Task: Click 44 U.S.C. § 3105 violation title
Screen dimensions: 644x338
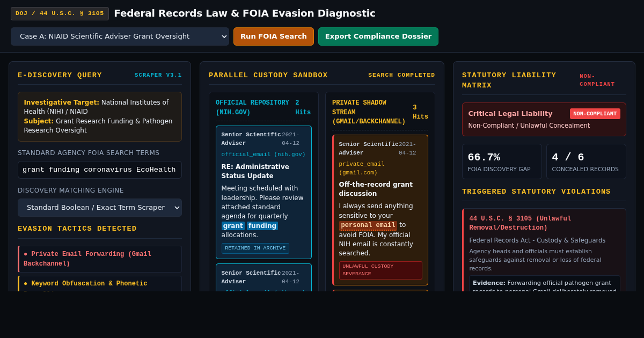Action: pyautogui.click(x=520, y=223)
